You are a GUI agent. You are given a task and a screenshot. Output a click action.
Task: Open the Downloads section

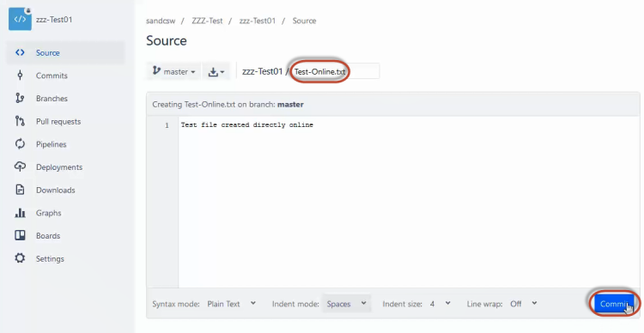coord(56,191)
